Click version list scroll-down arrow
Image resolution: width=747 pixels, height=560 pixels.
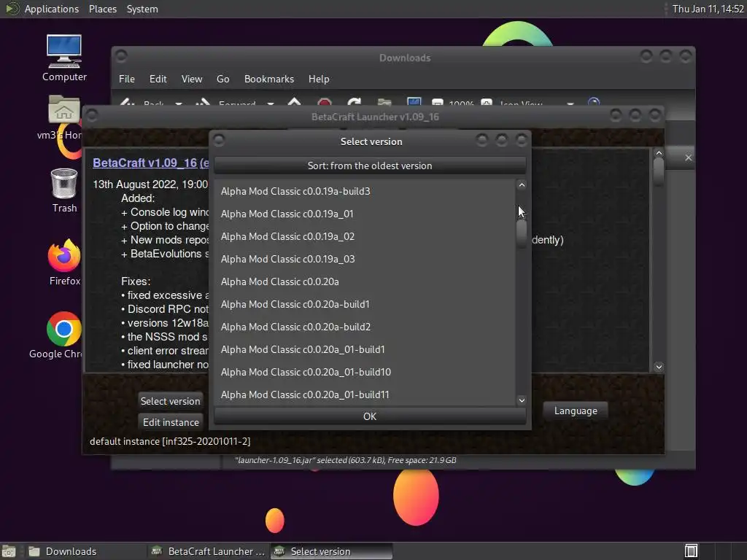522,400
